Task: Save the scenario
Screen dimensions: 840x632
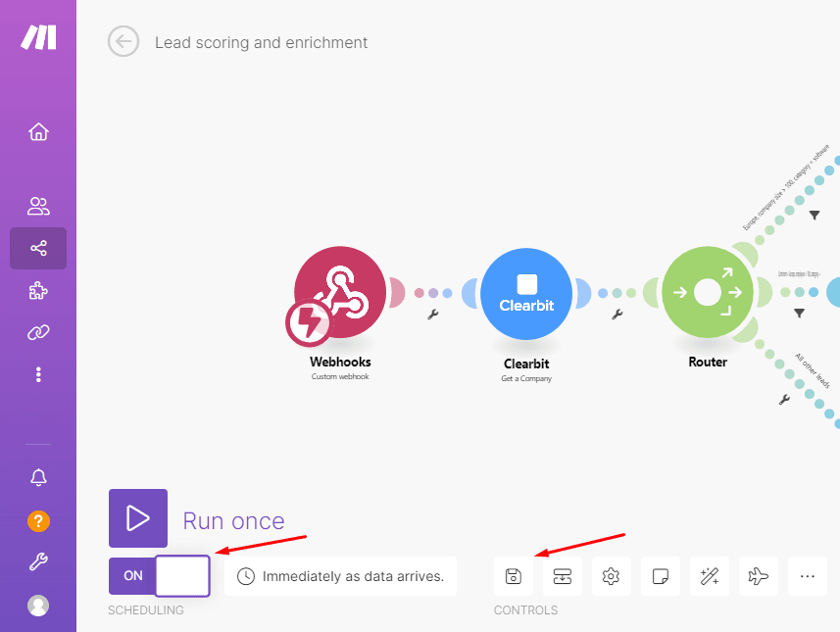Action: pyautogui.click(x=514, y=576)
